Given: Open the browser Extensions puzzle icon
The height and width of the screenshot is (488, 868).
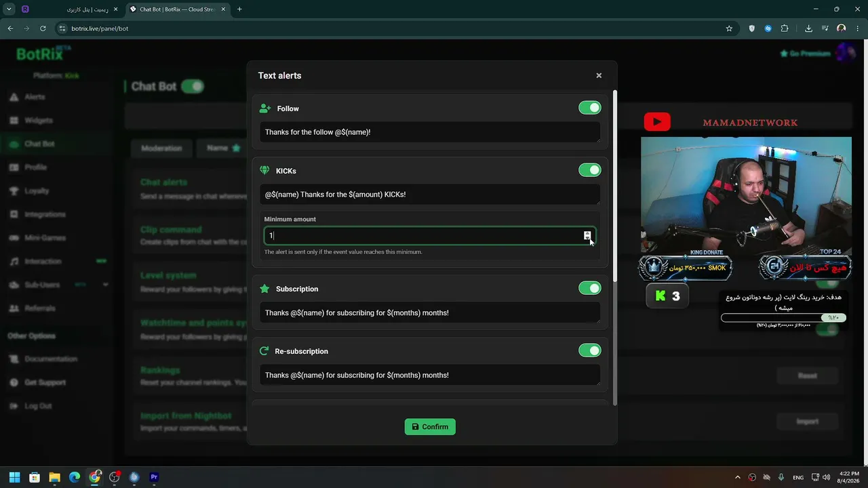Looking at the screenshot, I should coord(785,28).
